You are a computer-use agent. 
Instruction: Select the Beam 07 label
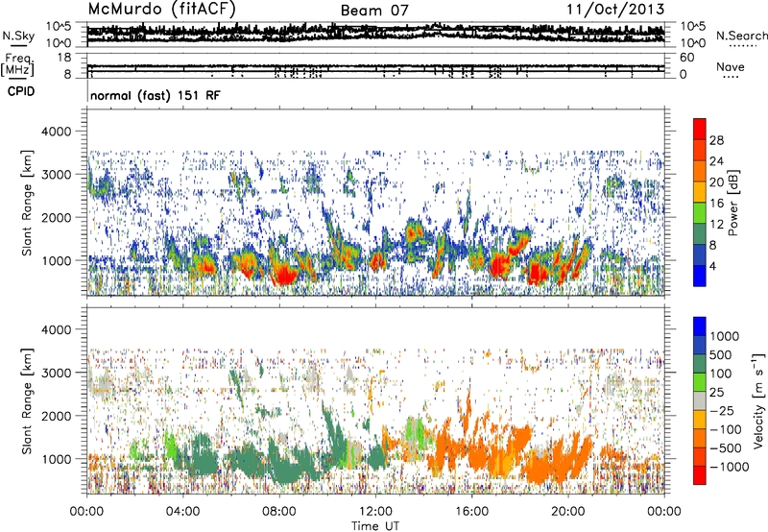[x=374, y=11]
